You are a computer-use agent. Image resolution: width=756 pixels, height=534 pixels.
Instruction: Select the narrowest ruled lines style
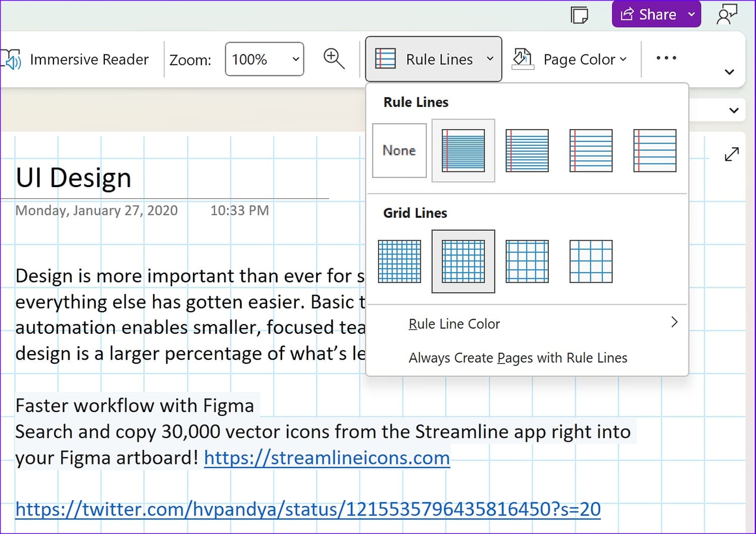pyautogui.click(x=463, y=151)
